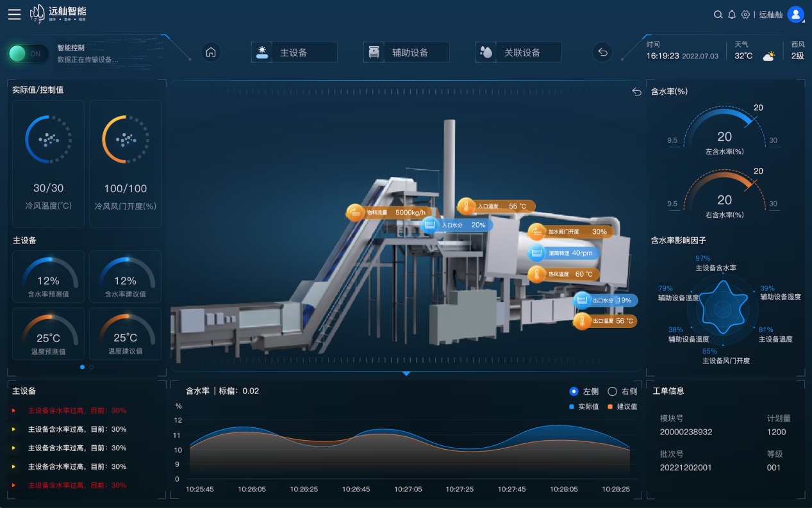Click the 物料流量 orange icon
This screenshot has width=812, height=508.
[354, 212]
